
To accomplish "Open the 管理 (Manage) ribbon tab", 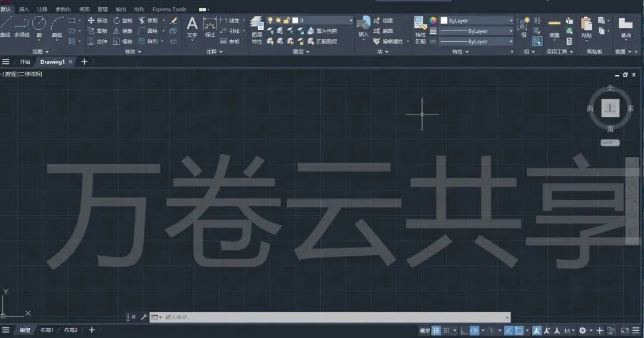I will coord(103,9).
